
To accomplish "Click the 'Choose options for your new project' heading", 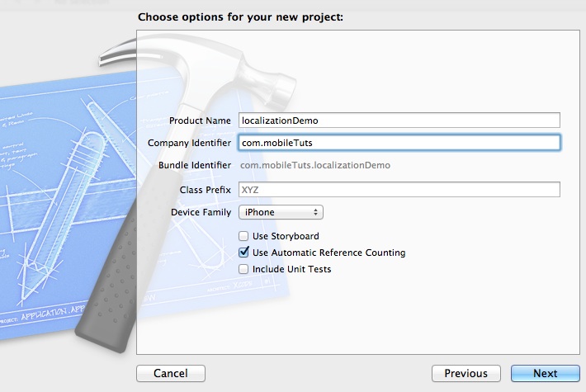I will coord(240,17).
